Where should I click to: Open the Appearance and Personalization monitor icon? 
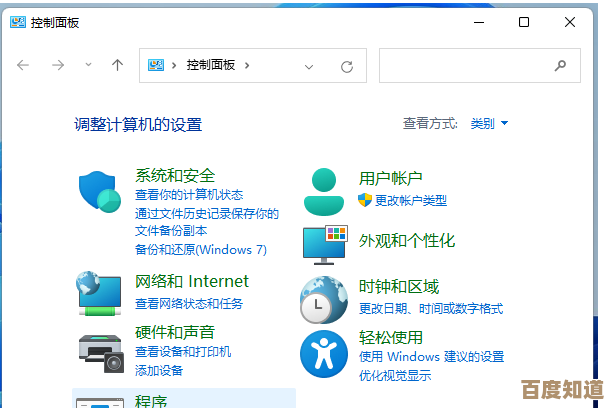pyautogui.click(x=323, y=243)
